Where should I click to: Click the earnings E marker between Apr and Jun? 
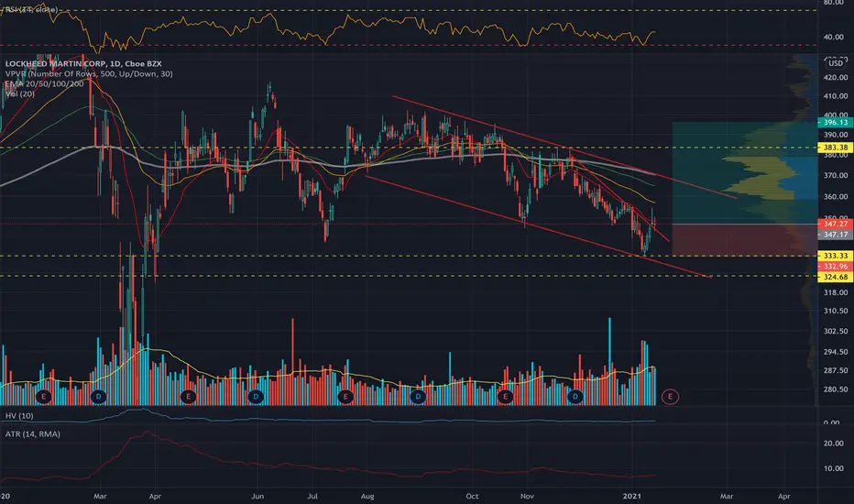(189, 397)
